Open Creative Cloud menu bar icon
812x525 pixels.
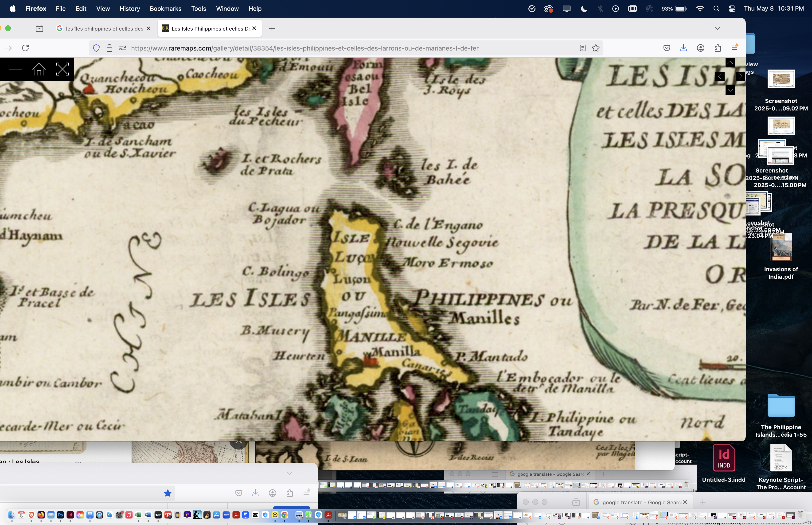pyautogui.click(x=548, y=9)
